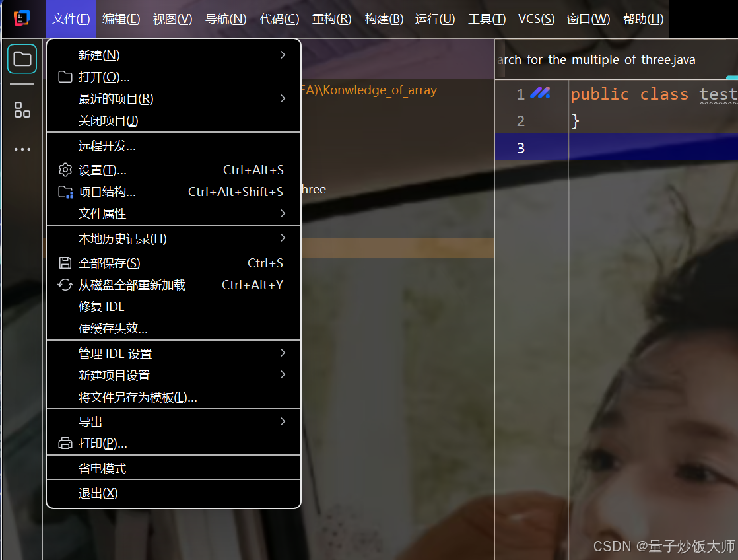
Task: Open the 帮助(H) menu
Action: pos(644,19)
